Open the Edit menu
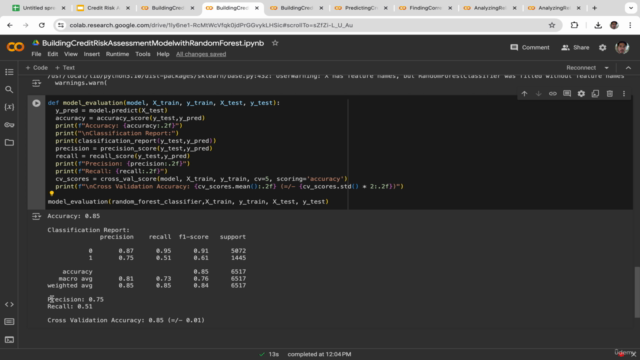Screen dimensions: 640x360 point(53,54)
